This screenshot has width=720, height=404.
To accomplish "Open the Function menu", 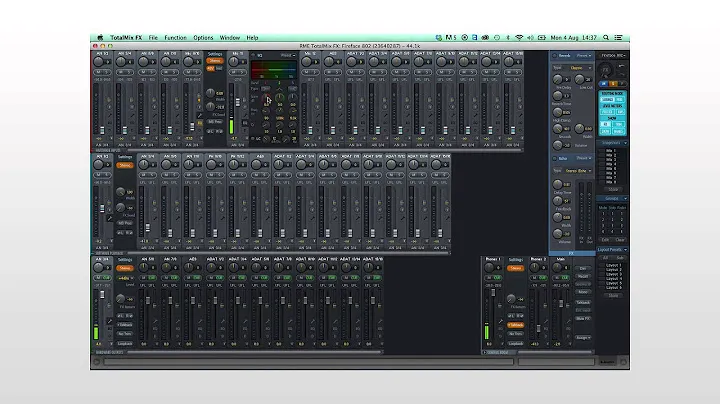I will [x=174, y=37].
